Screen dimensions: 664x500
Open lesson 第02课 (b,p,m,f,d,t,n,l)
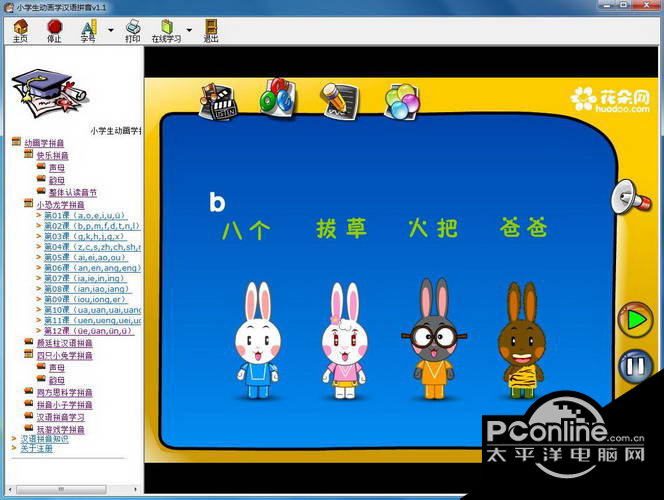[x=92, y=226]
